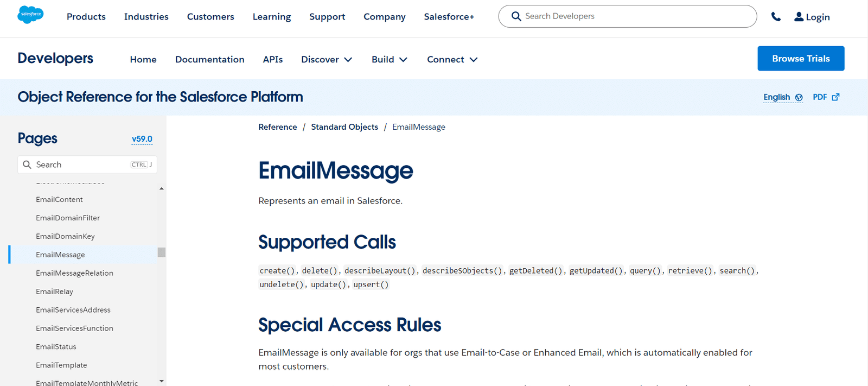Screen dimensions: 868x386
Task: Open the PDF external-link icon
Action: 835,97
